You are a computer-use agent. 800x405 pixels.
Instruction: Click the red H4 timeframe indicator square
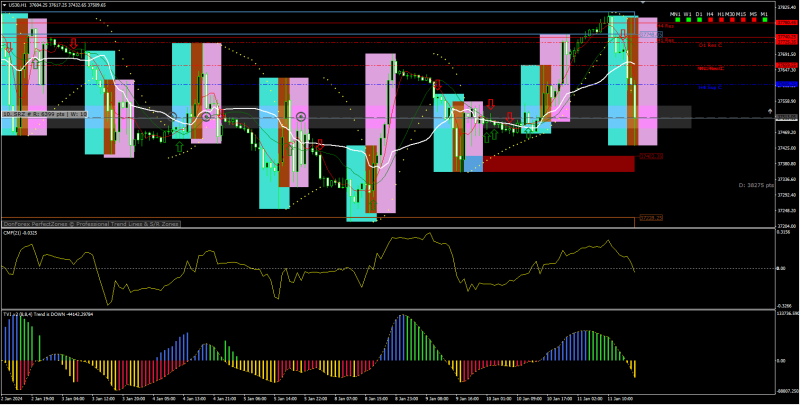[x=710, y=21]
